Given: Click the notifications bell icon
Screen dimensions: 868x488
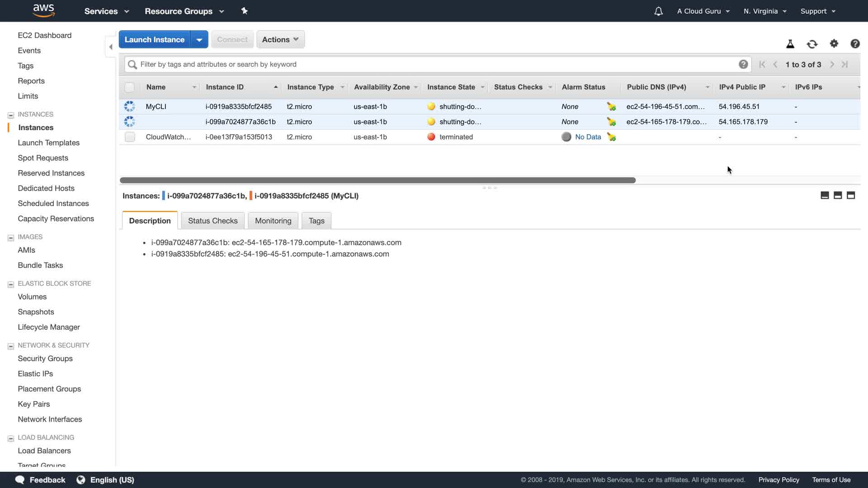Looking at the screenshot, I should pos(658,11).
